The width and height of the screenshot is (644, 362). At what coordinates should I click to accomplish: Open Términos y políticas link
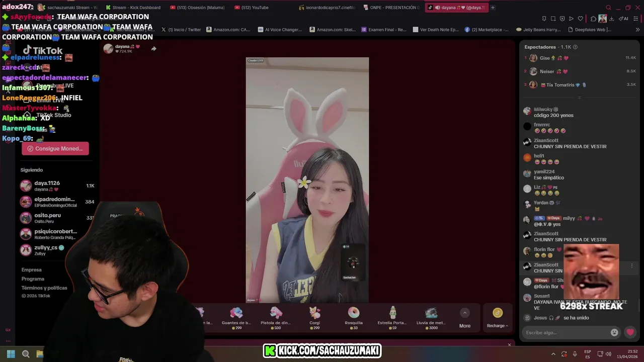coord(44,288)
